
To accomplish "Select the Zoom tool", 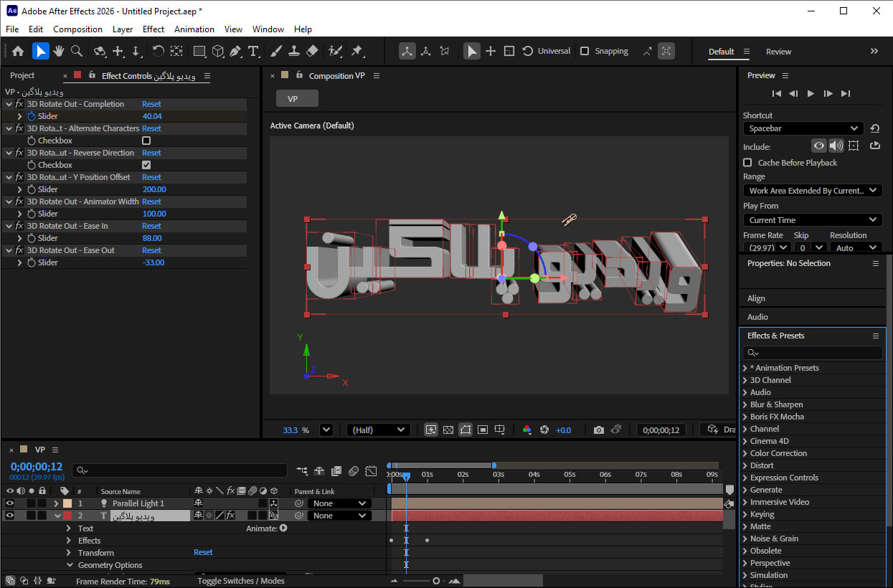I will click(x=75, y=51).
